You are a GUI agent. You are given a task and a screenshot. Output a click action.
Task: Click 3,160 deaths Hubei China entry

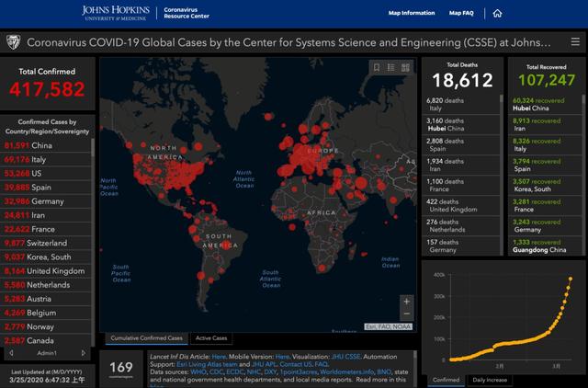coord(461,124)
